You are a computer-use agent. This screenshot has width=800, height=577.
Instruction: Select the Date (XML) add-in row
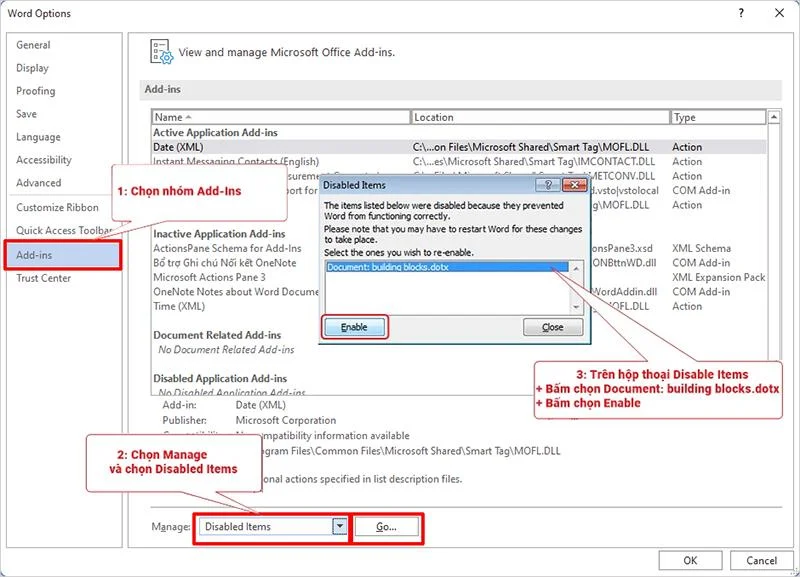click(459, 147)
